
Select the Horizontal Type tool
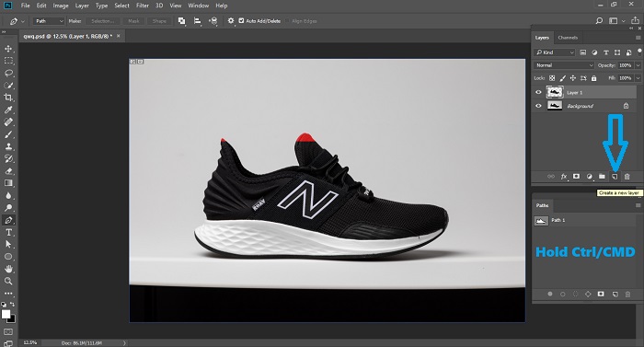[8, 232]
